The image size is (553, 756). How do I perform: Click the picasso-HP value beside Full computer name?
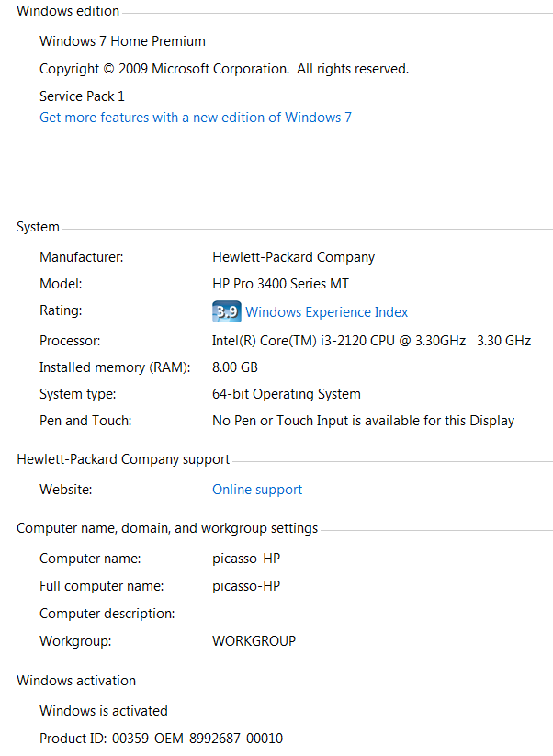[x=245, y=586]
